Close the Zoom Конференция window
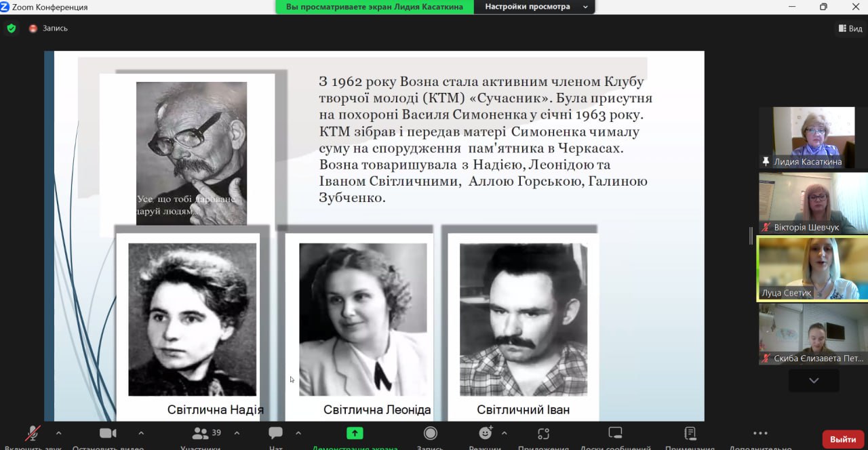This screenshot has width=868, height=450. [x=854, y=7]
